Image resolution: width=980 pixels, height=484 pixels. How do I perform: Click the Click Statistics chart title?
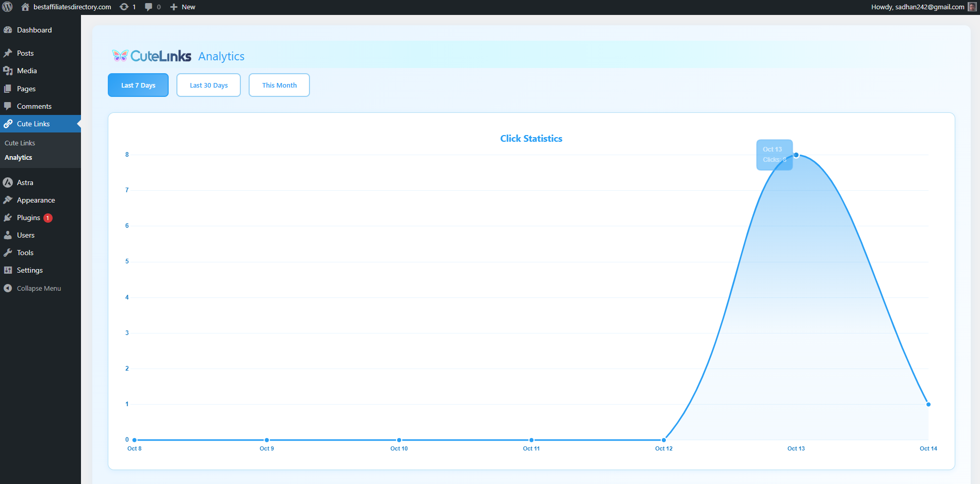point(531,138)
